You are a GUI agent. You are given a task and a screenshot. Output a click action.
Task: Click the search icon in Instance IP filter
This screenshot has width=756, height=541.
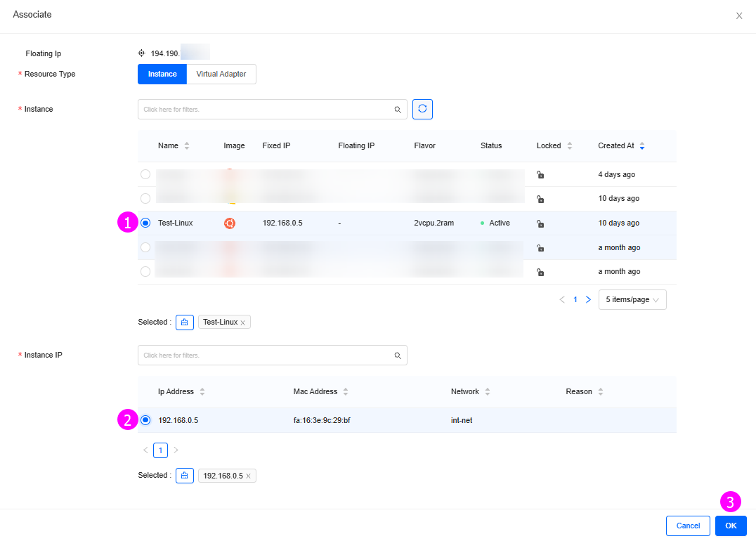click(398, 356)
